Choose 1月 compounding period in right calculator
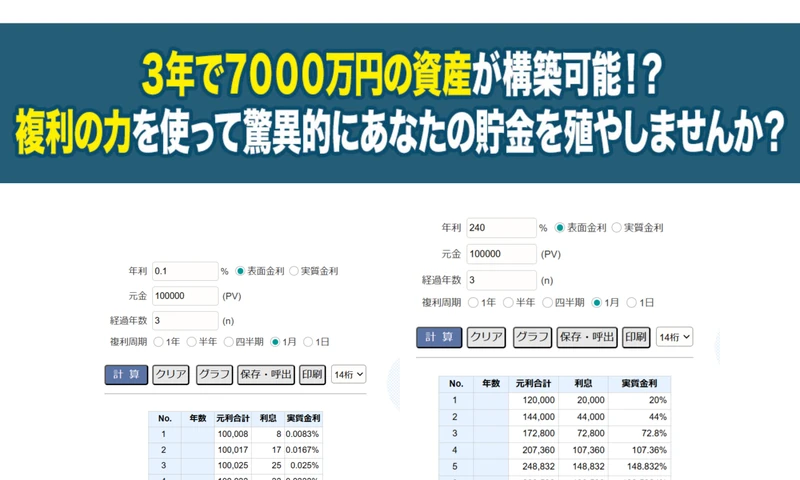The width and height of the screenshot is (800, 480). tap(596, 302)
